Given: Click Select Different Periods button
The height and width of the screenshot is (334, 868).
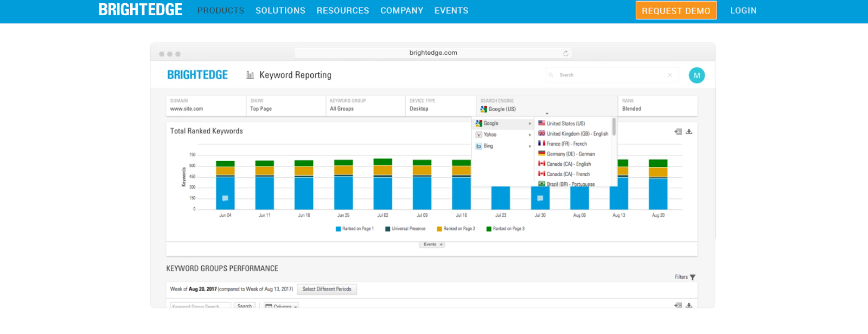Looking at the screenshot, I should (x=327, y=289).
